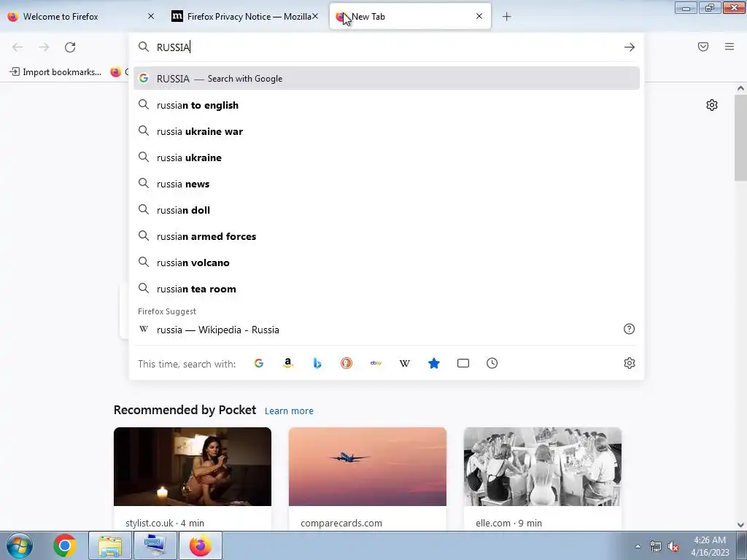Search this time with Amazon
Image resolution: width=747 pixels, height=560 pixels.
[x=287, y=363]
